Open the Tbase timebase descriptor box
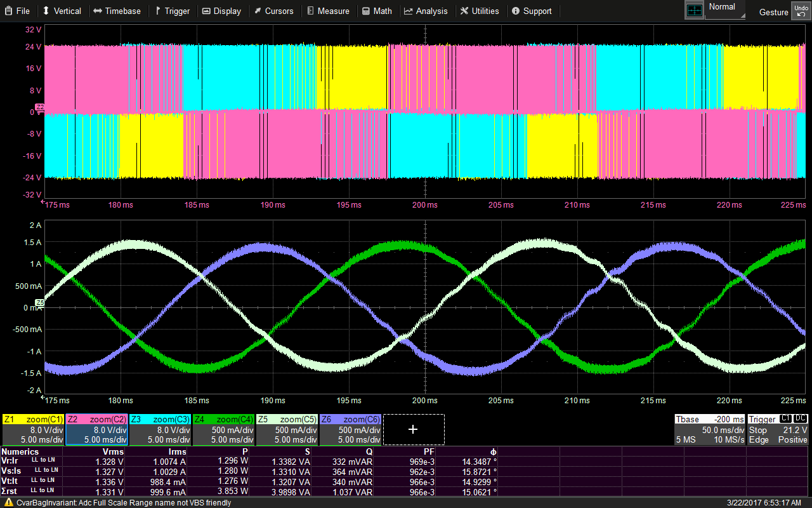Viewport: 812px width, 508px height. click(x=709, y=430)
